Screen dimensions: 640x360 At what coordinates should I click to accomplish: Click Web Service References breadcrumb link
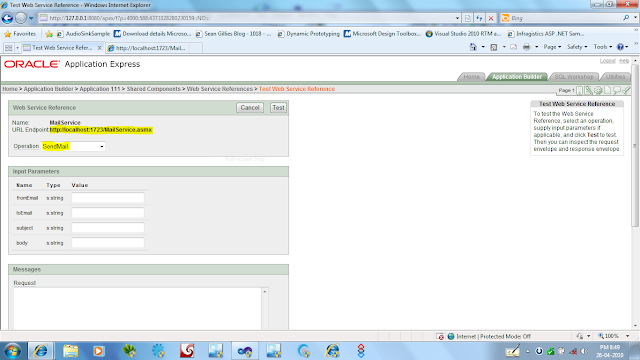[x=220, y=89]
